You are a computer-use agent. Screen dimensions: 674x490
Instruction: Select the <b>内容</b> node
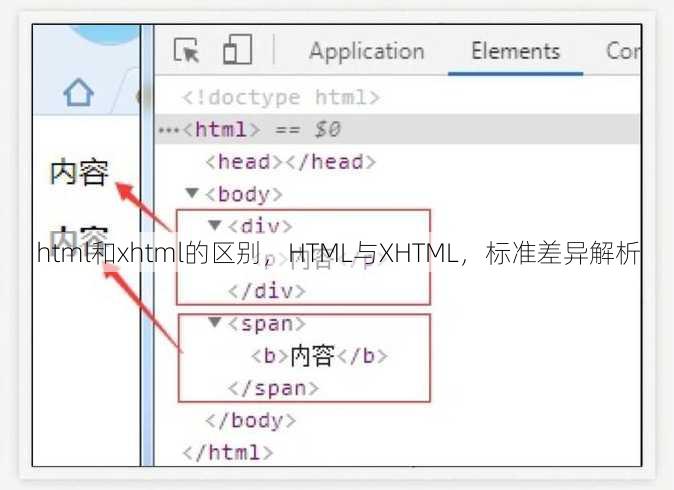[319, 356]
